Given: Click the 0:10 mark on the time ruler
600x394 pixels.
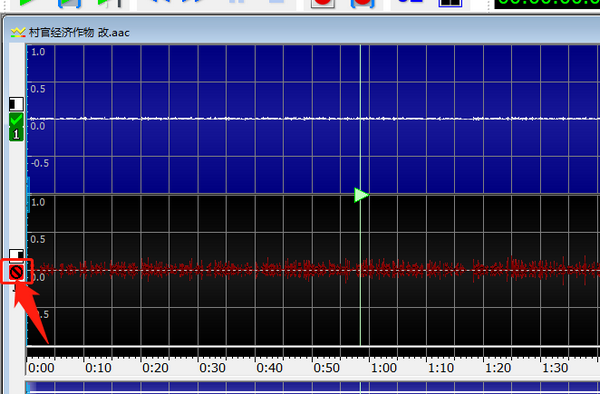Looking at the screenshot, I should (98, 368).
